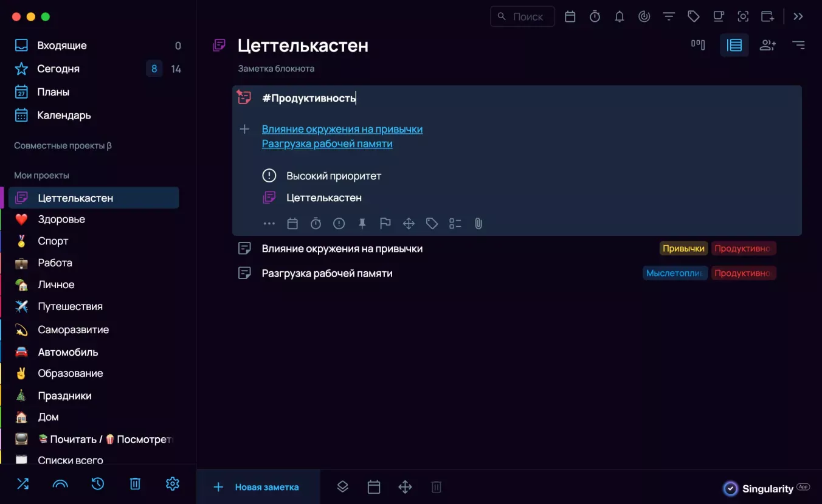The width and height of the screenshot is (822, 504).
Task: Pin the note with pushpin icon
Action: click(x=362, y=224)
